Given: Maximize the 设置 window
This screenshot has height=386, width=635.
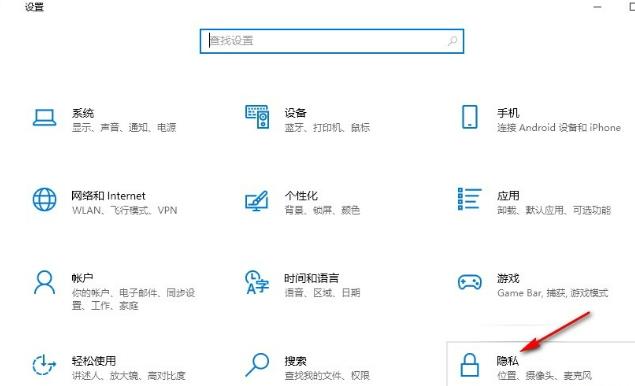Looking at the screenshot, I should click(631, 7).
